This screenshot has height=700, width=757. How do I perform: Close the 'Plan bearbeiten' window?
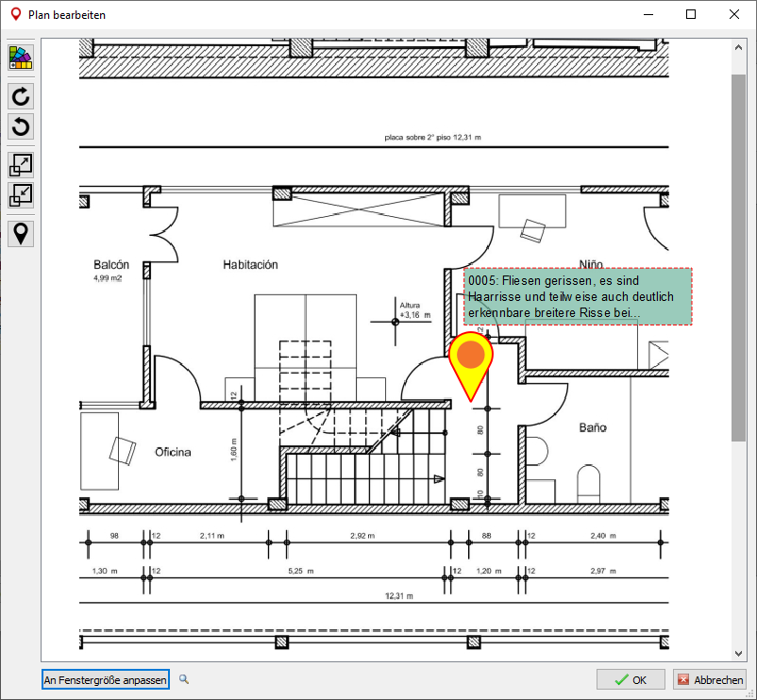(734, 15)
